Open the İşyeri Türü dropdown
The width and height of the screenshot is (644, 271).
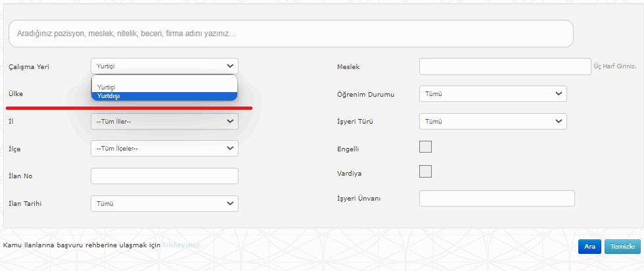pyautogui.click(x=492, y=122)
